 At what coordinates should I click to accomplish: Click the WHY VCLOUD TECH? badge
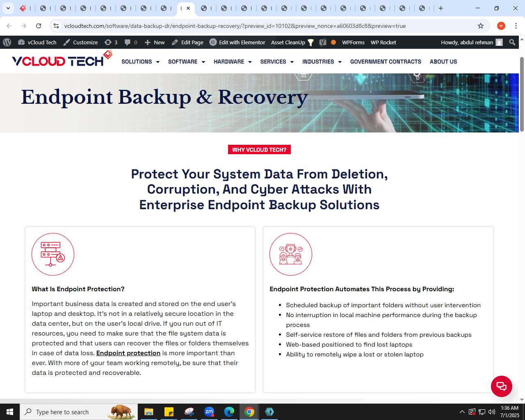[x=259, y=150]
